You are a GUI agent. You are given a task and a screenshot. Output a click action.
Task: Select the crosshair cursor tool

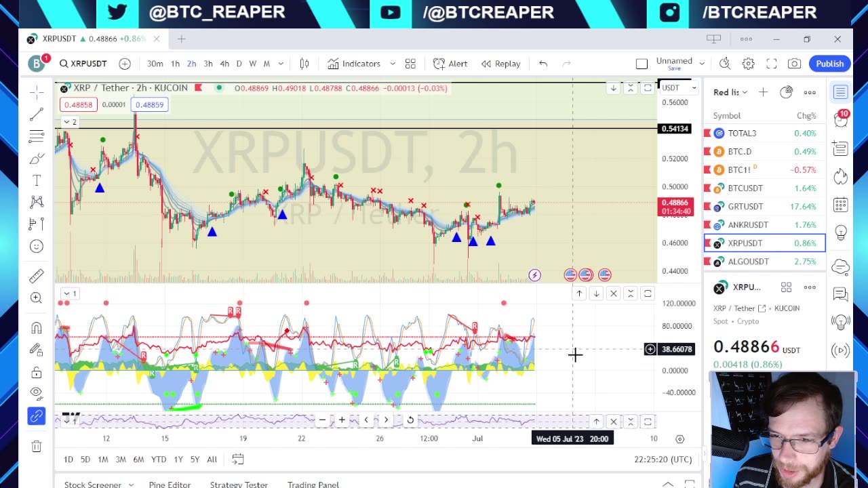point(37,92)
